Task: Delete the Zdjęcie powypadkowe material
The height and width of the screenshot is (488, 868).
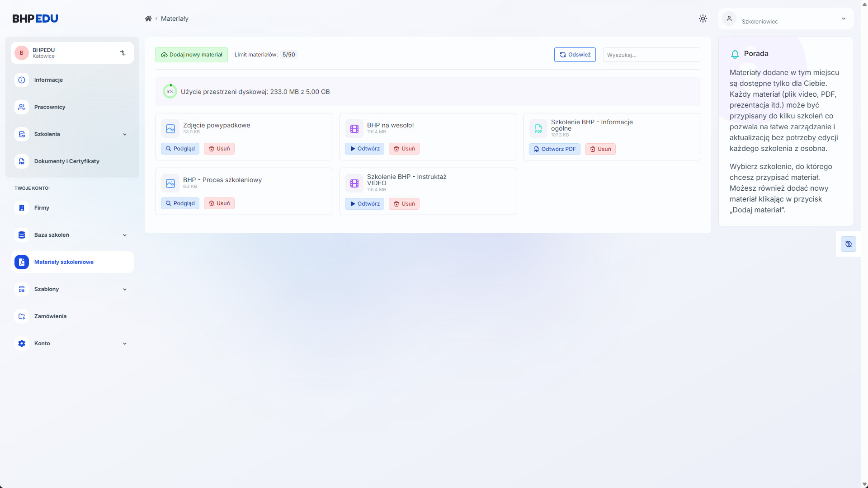Action: point(219,149)
